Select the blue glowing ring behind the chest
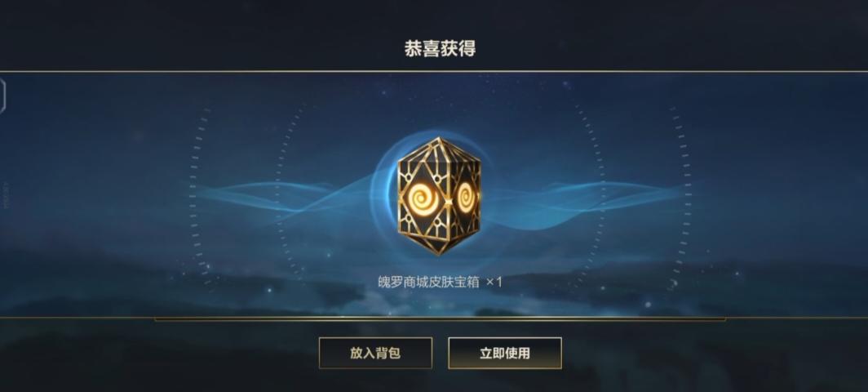Screen dimensions: 868x392 (439, 196)
